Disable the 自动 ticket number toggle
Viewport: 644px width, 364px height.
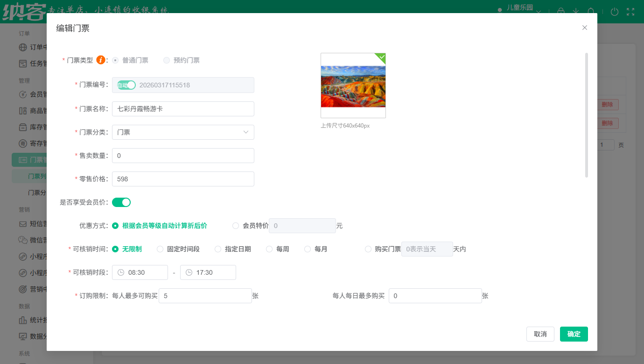click(x=126, y=85)
